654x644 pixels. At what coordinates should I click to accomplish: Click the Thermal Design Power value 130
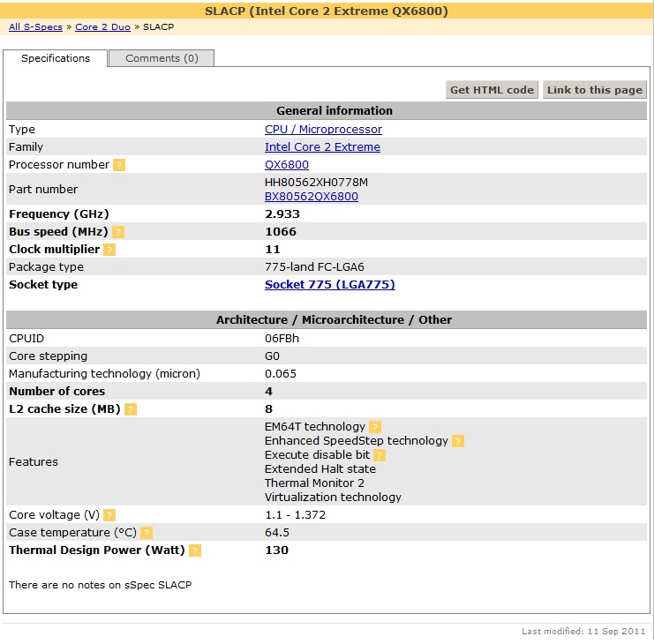(276, 550)
